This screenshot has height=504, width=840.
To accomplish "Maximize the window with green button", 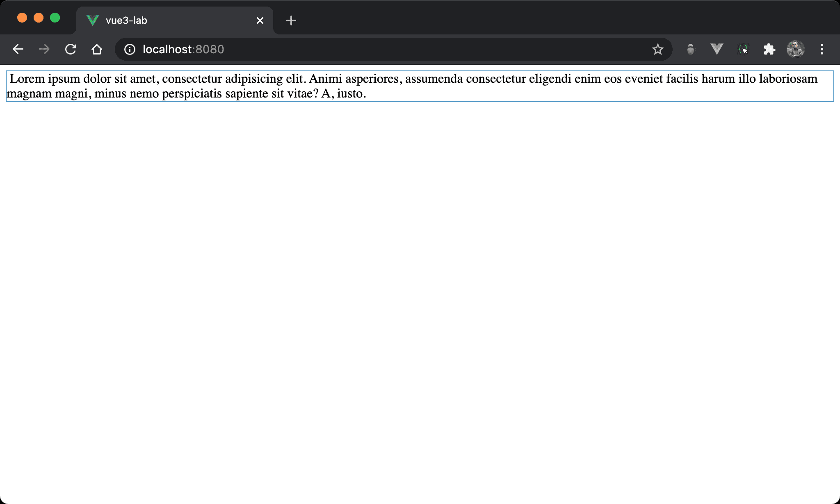I will [x=55, y=18].
